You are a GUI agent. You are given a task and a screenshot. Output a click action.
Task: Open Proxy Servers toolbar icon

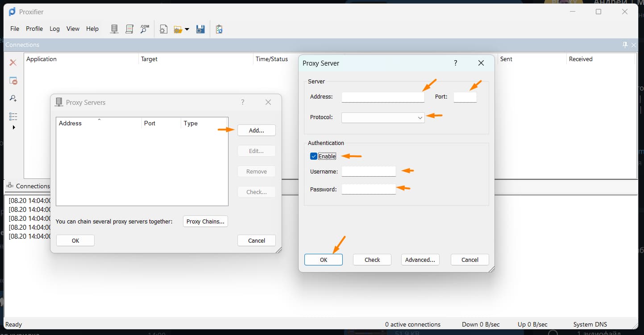click(114, 29)
